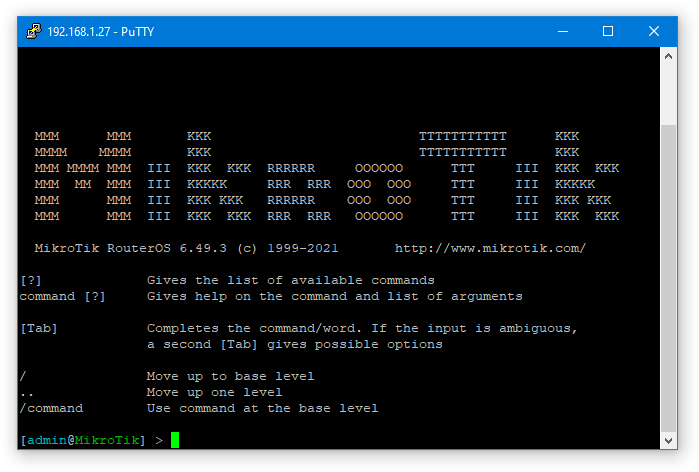Click the 'MikroTik' hostname in the prompt
The image size is (699, 472).
pyautogui.click(x=107, y=440)
